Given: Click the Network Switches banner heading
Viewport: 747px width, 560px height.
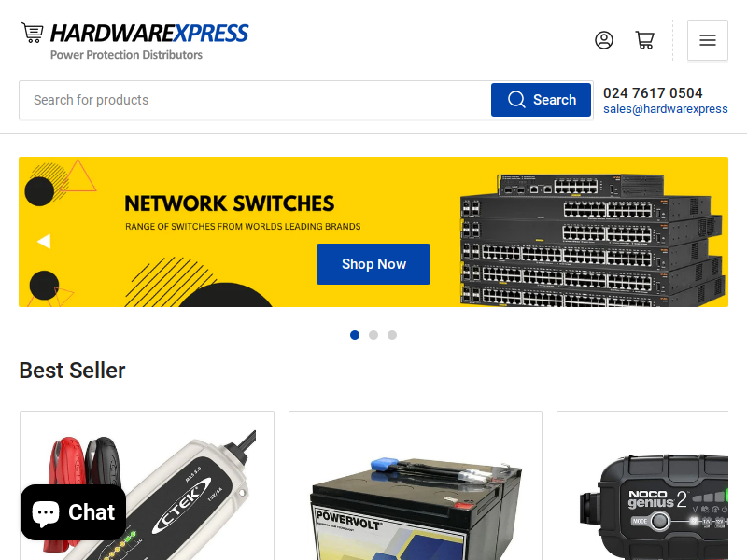Looking at the screenshot, I should tap(230, 203).
